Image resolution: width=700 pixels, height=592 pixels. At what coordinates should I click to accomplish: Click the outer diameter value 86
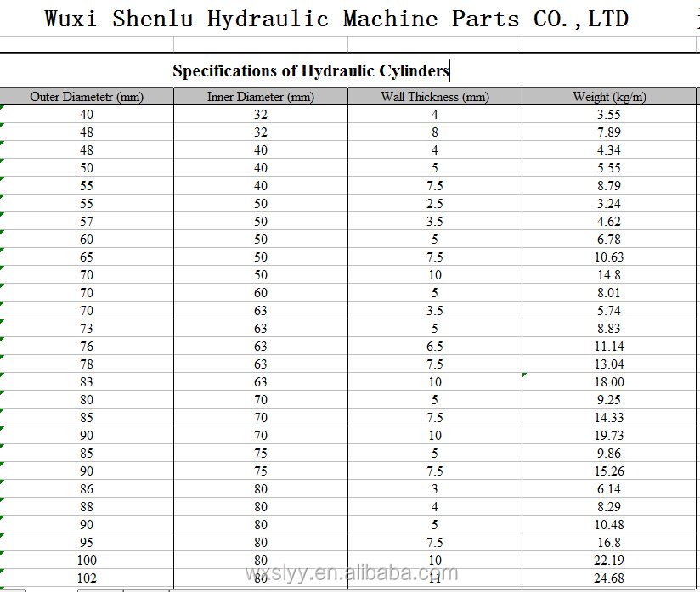(x=87, y=490)
